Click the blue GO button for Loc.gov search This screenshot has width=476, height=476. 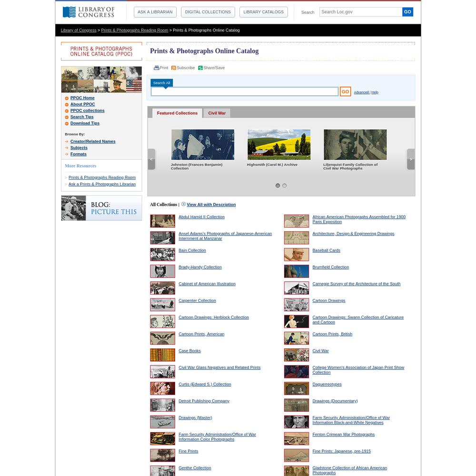pos(407,12)
